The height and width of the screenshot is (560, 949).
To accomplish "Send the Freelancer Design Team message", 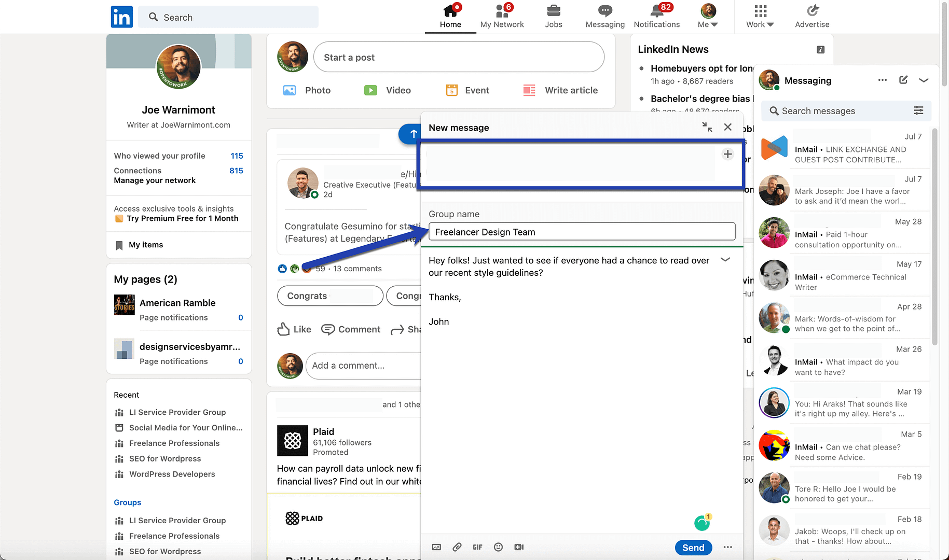I will 693,547.
